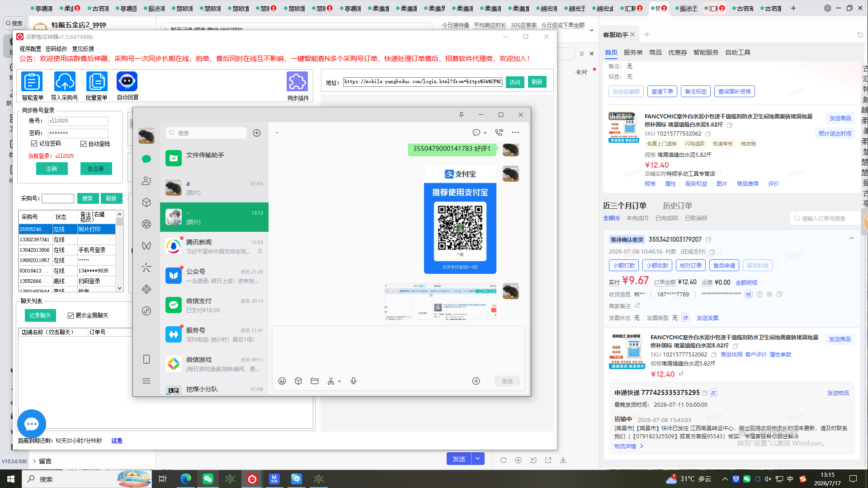Click 采购号 list vertical scrollbar
The height and width of the screenshot is (488, 868).
pos(120,250)
